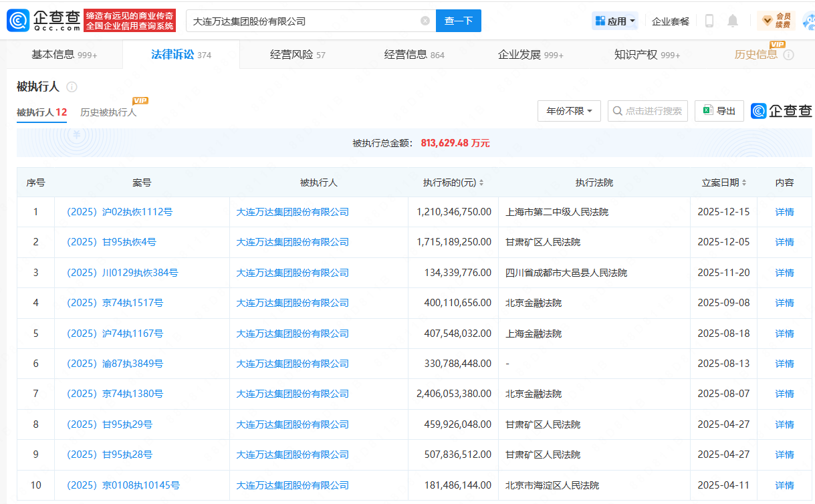815x504 pixels.
Task: Click the Excel 导出 export icon
Action: pyautogui.click(x=710, y=111)
